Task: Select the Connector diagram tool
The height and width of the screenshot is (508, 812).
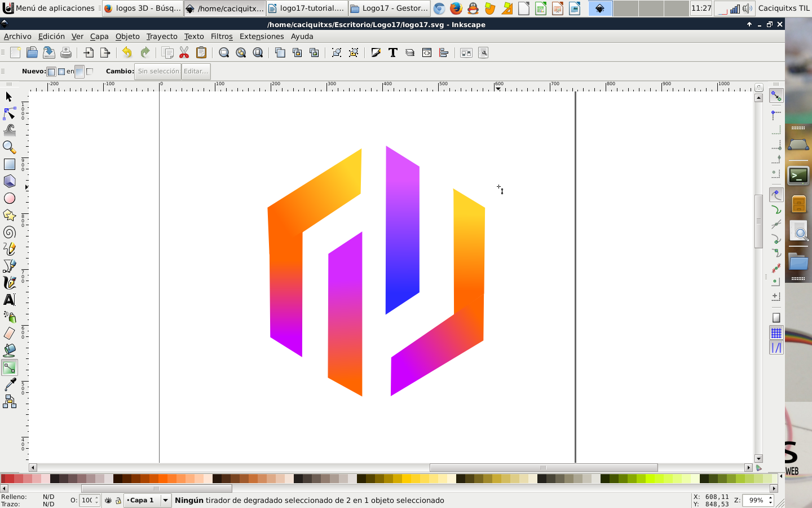Action: coord(9,402)
